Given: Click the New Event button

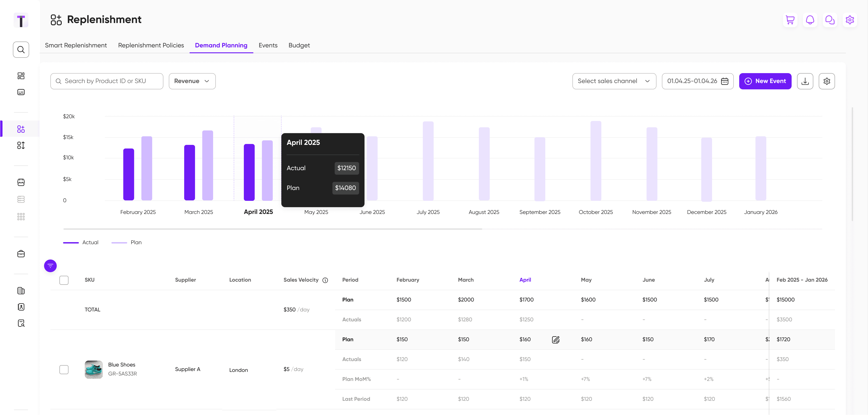Looking at the screenshot, I should pos(765,81).
